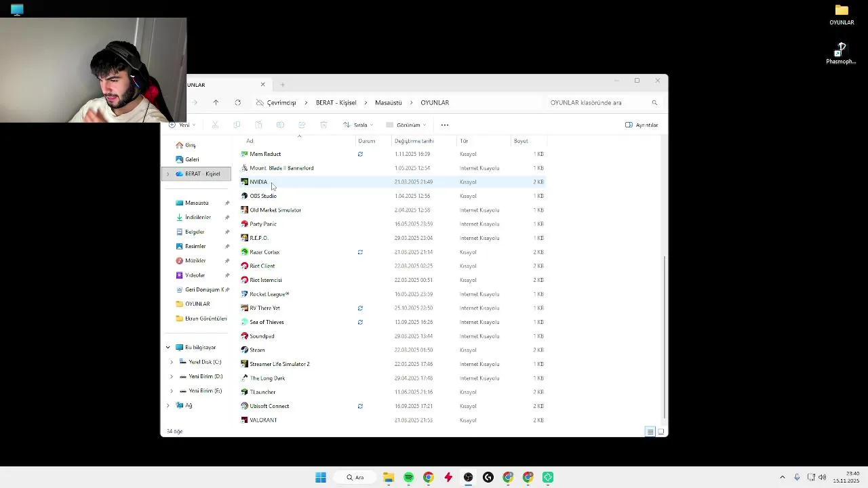Click the Cut scissors toolbar icon
The height and width of the screenshot is (488, 868).
pos(215,125)
